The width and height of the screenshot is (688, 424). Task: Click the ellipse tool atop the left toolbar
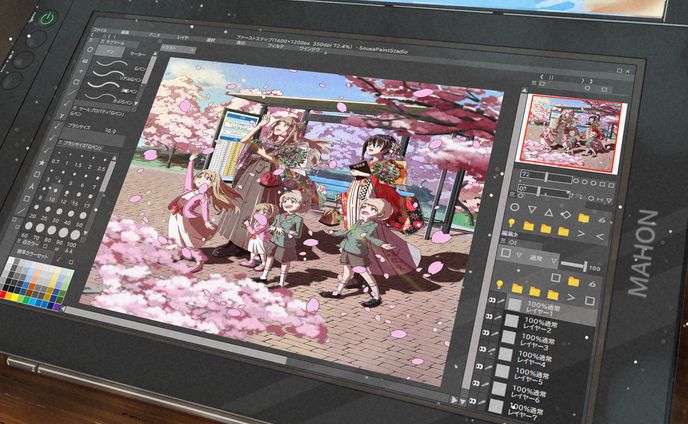pos(90,50)
